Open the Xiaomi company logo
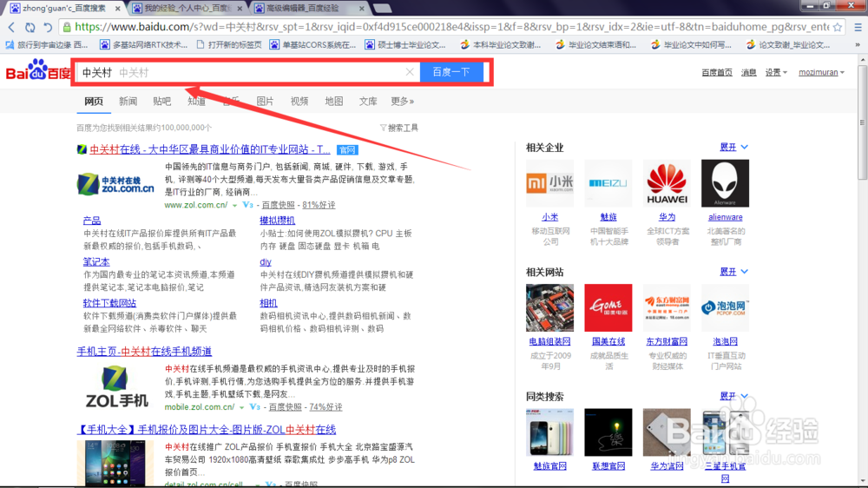The height and width of the screenshot is (488, 868). [549, 183]
